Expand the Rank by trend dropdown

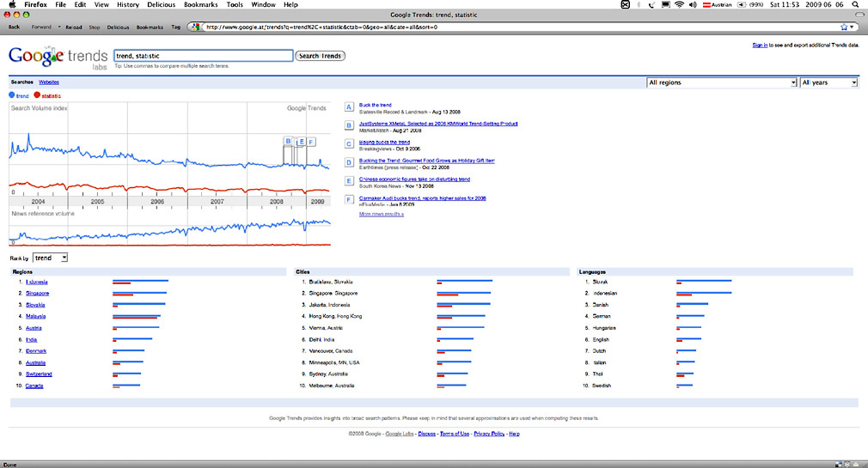[x=51, y=258]
